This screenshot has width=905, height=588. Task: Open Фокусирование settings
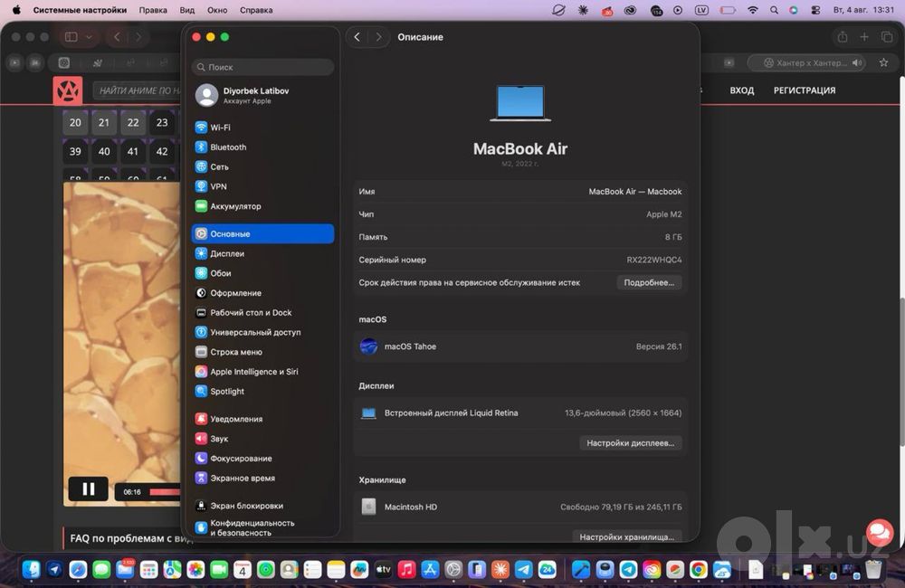click(x=262, y=458)
